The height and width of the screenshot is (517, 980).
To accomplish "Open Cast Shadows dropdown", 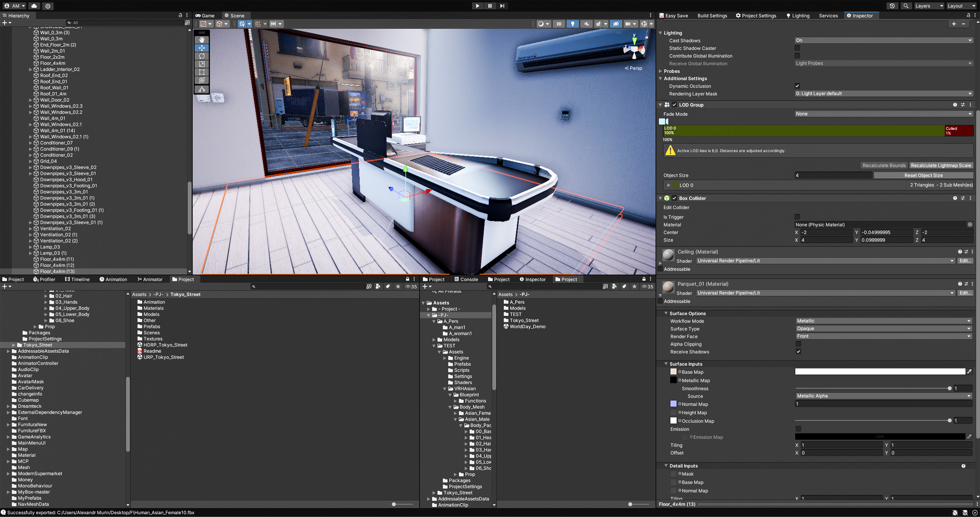I will [884, 40].
